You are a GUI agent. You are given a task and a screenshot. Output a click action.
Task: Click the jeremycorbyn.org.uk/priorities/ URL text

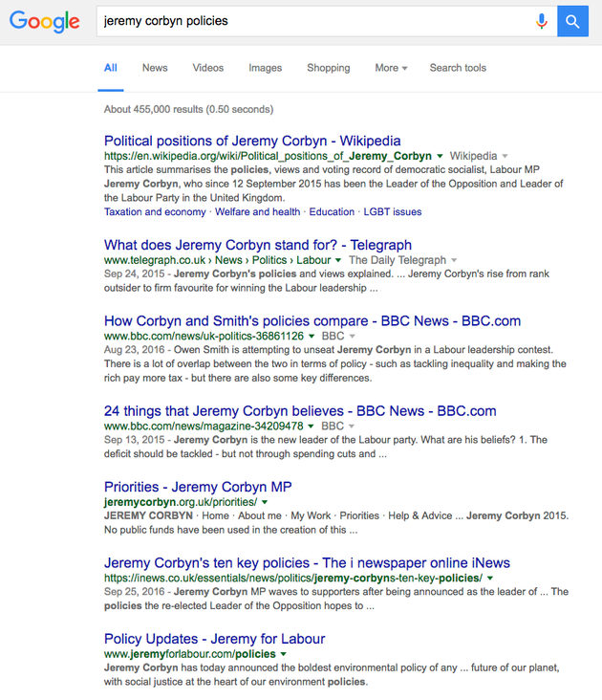(181, 502)
